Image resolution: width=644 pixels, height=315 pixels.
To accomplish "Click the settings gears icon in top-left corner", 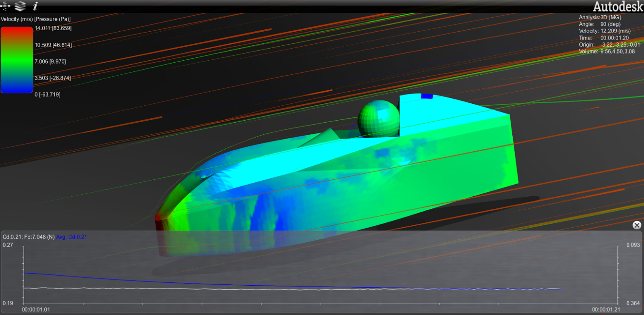I will (5, 6).
